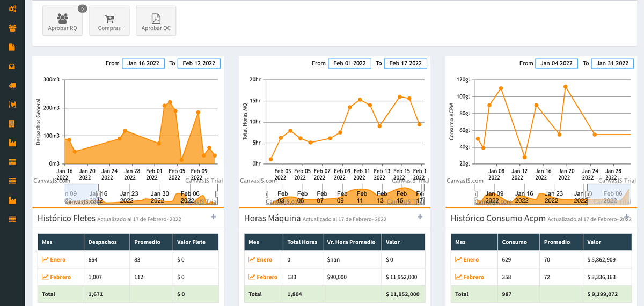Click the Compras shopping cart button

pyautogui.click(x=109, y=21)
